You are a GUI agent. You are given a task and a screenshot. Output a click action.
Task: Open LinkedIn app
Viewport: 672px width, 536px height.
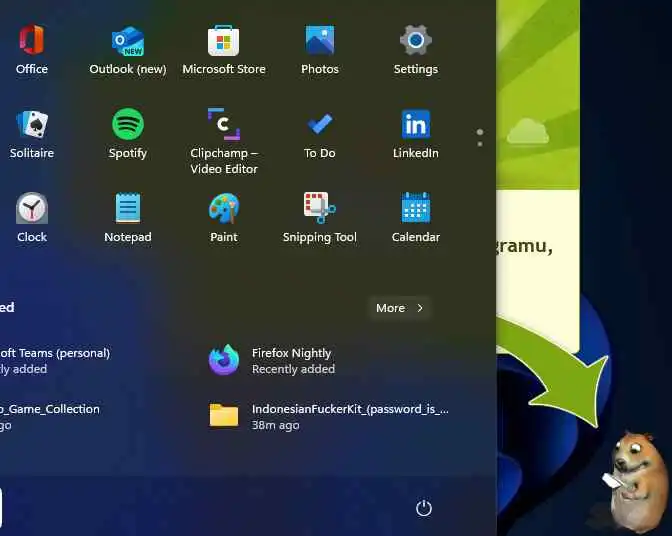click(416, 133)
